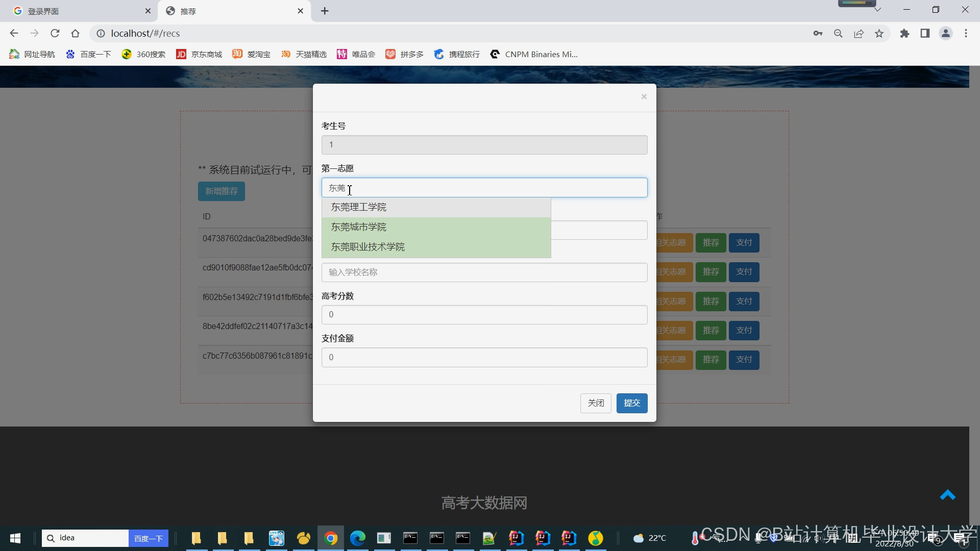980x551 pixels.
Task: Toggle the browser side panel icon
Action: (925, 34)
